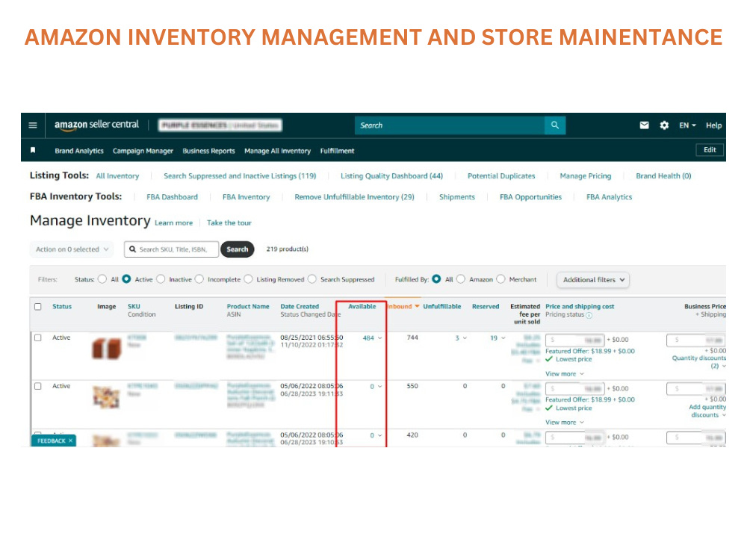
Task: Expand Additional filters dropdown
Action: pyautogui.click(x=593, y=279)
